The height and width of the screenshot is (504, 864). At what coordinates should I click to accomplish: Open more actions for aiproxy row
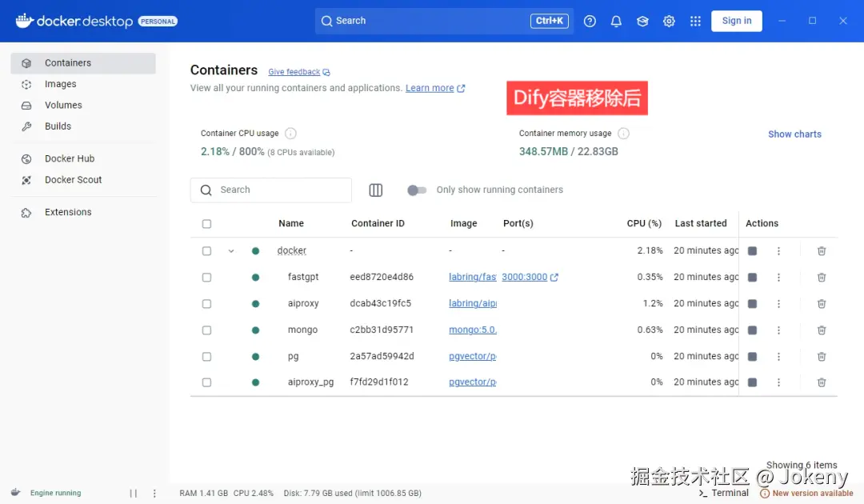[778, 303]
